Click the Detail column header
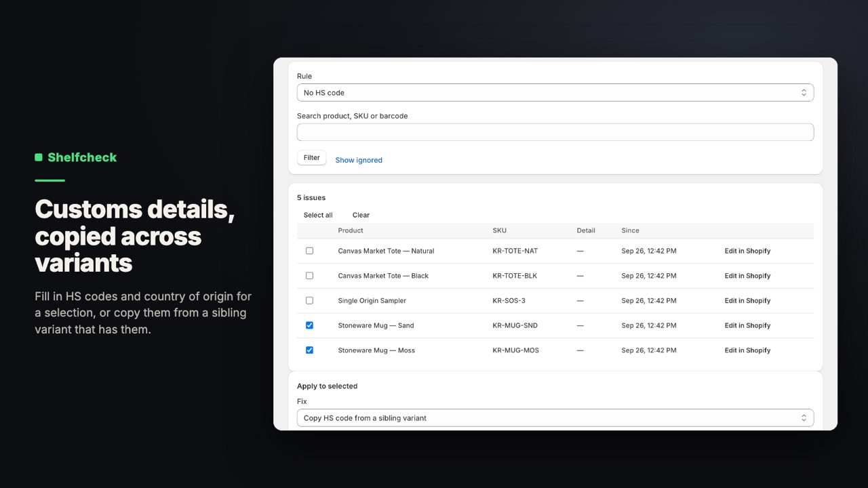The width and height of the screenshot is (868, 488). [x=586, y=230]
